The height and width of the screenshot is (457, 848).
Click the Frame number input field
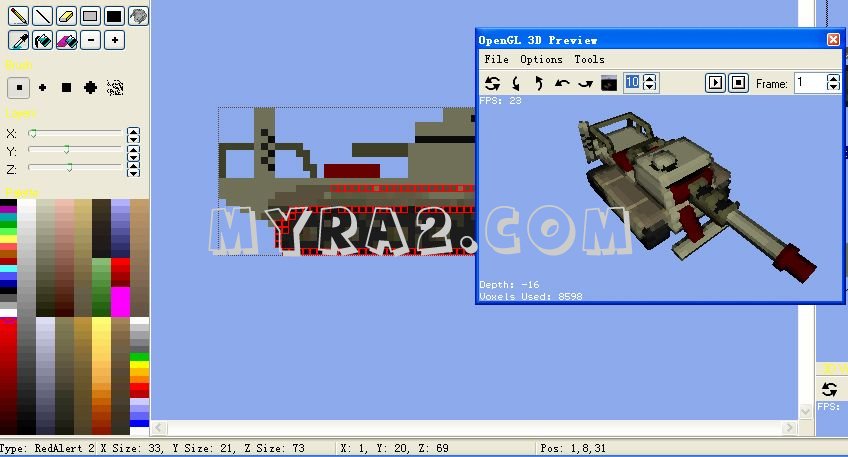pyautogui.click(x=810, y=83)
